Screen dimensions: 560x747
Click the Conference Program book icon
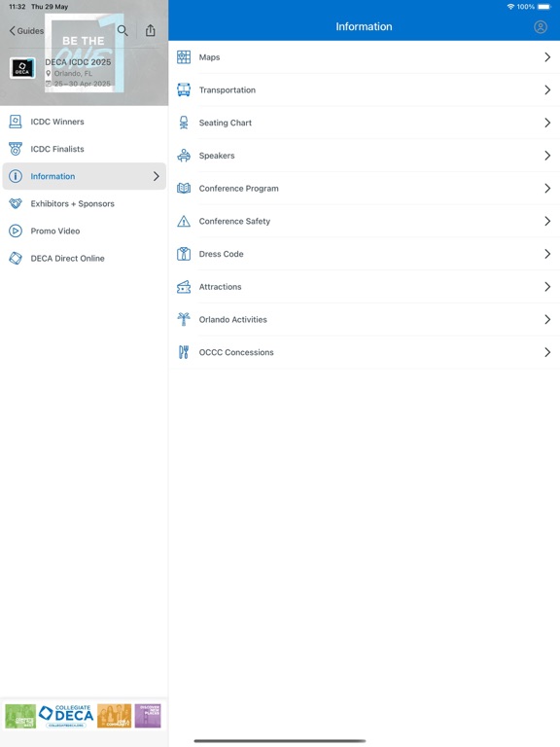tap(184, 188)
